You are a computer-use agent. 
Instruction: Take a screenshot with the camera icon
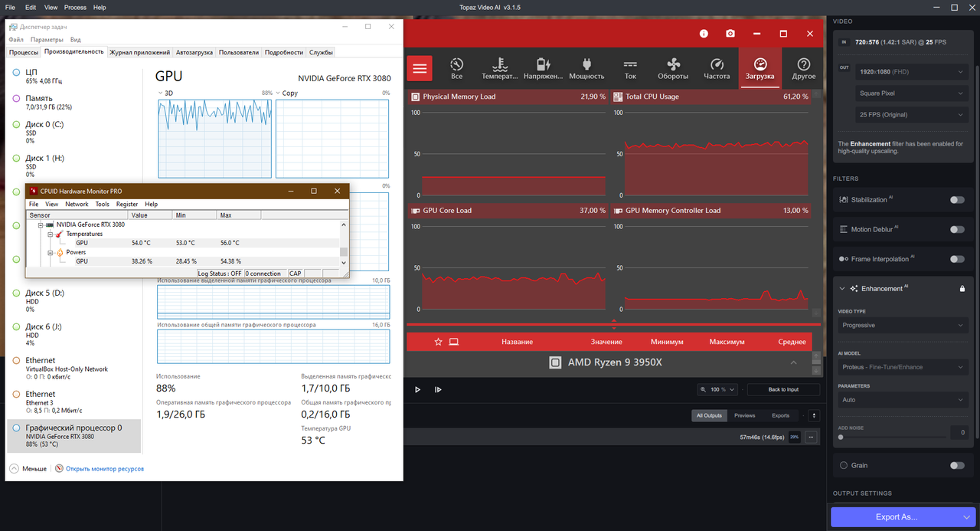730,34
